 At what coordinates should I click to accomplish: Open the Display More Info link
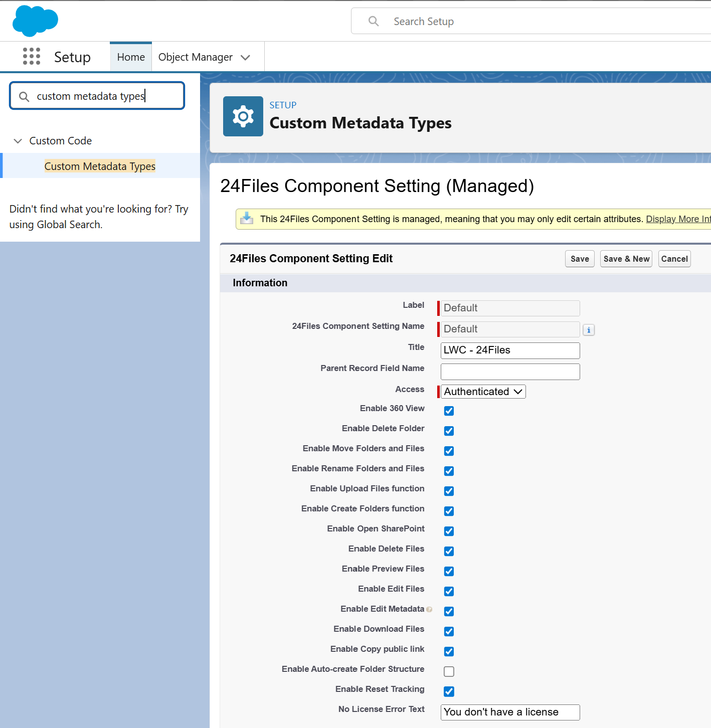[678, 219]
